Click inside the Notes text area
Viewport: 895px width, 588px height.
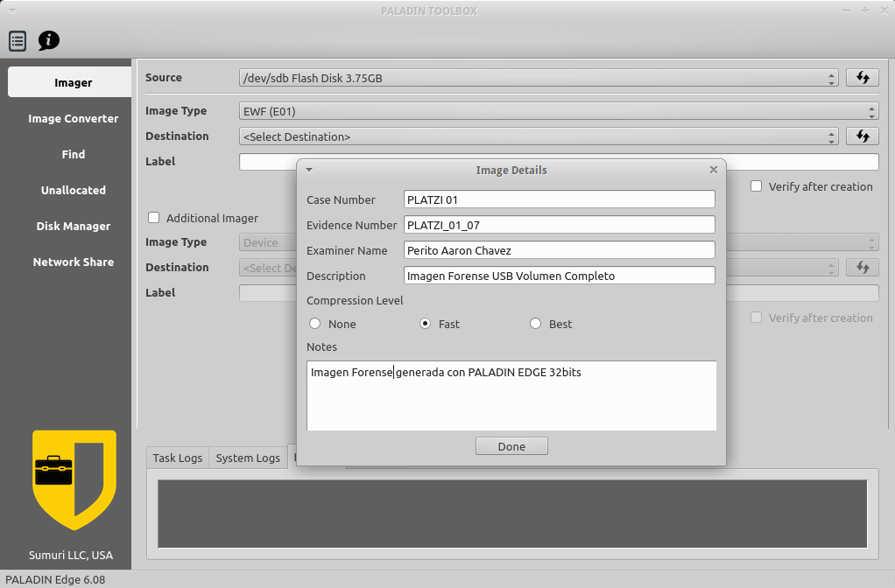511,395
